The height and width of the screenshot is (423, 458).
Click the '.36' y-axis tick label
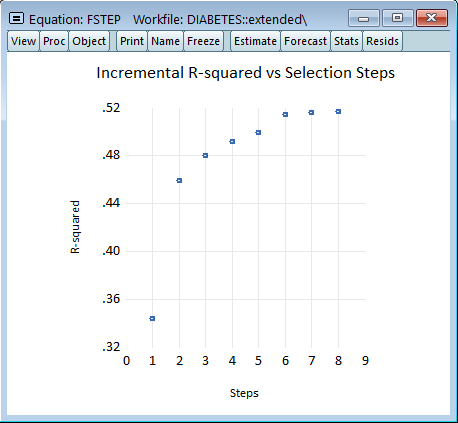tap(111, 299)
